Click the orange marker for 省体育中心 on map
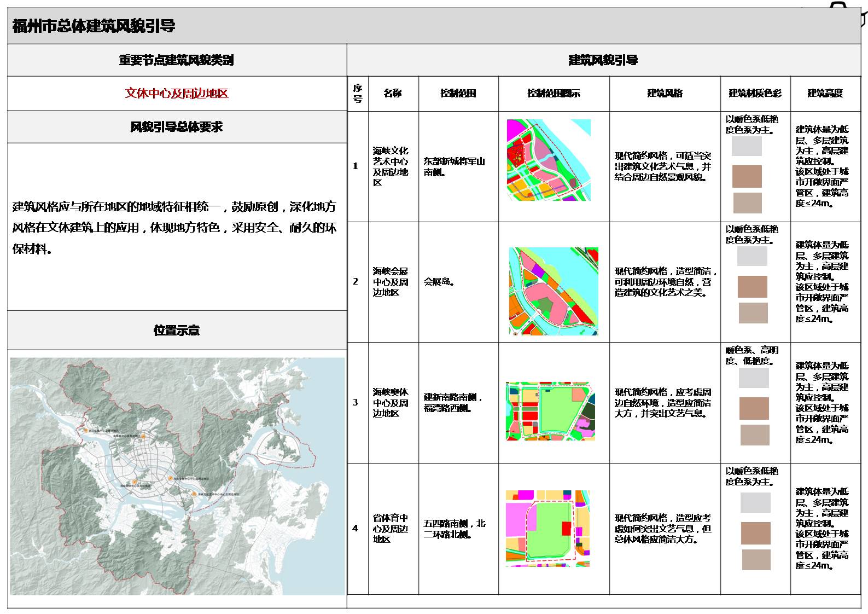 [x=142, y=437]
